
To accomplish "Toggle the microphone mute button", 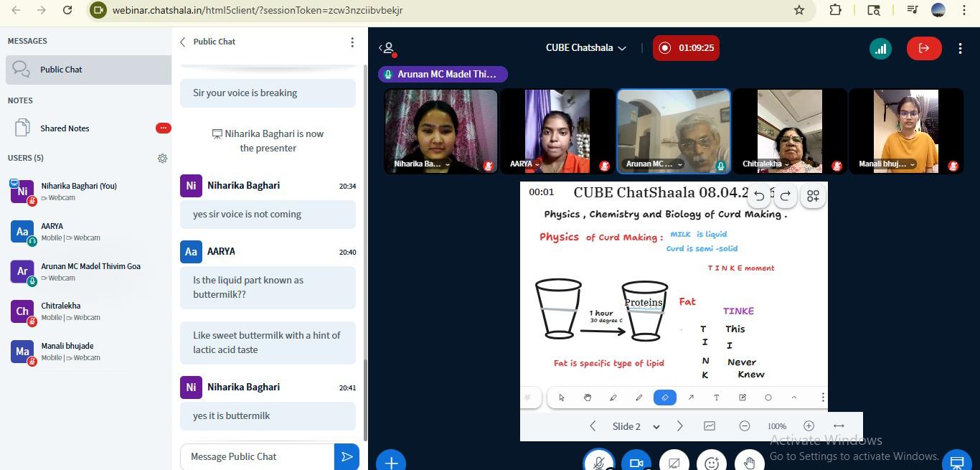I will (x=598, y=463).
